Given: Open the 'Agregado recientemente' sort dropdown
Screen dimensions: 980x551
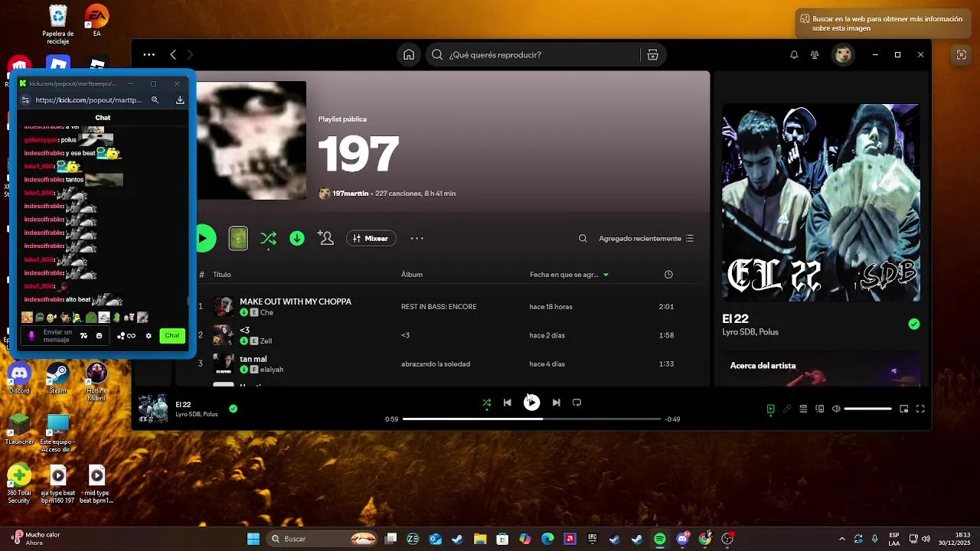Looking at the screenshot, I should pyautogui.click(x=646, y=239).
